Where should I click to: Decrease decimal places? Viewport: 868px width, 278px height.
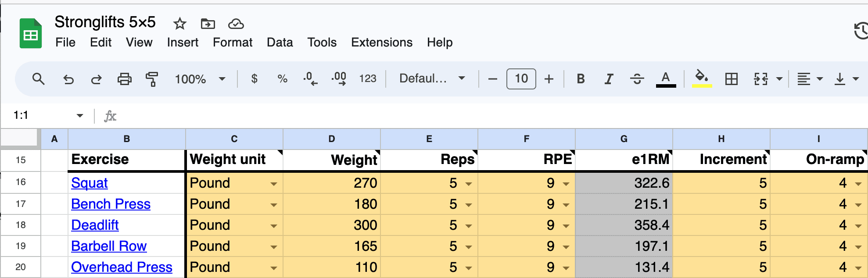(x=310, y=79)
